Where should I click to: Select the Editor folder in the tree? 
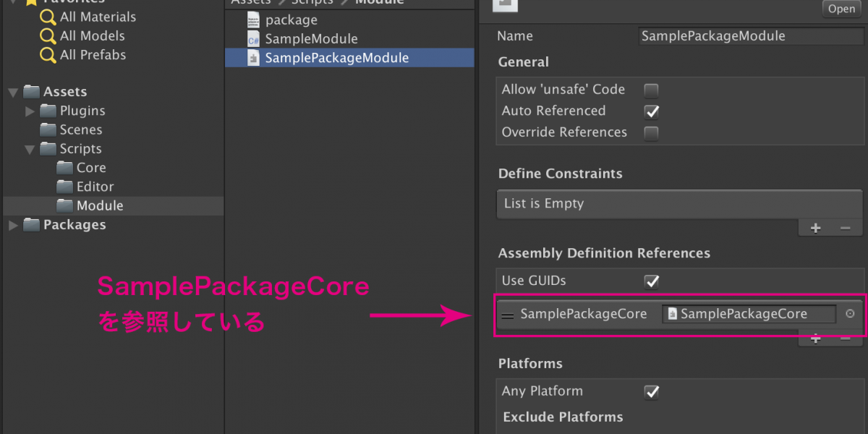click(x=95, y=187)
